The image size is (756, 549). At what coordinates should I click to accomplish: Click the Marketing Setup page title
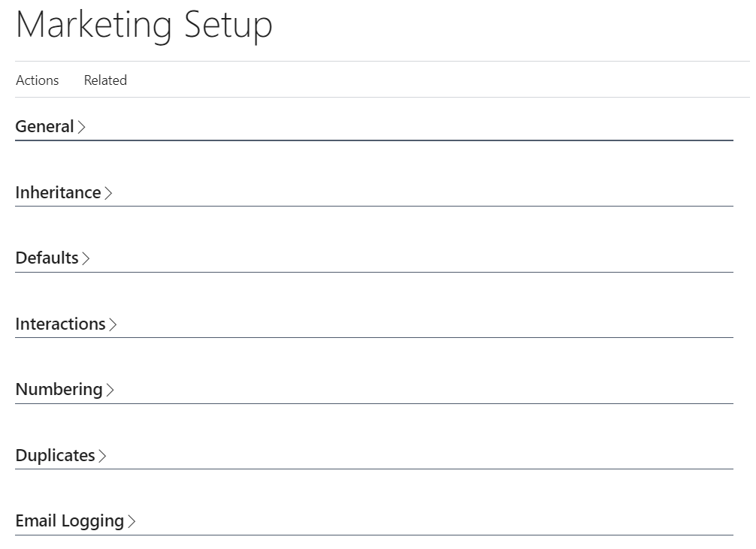[144, 25]
